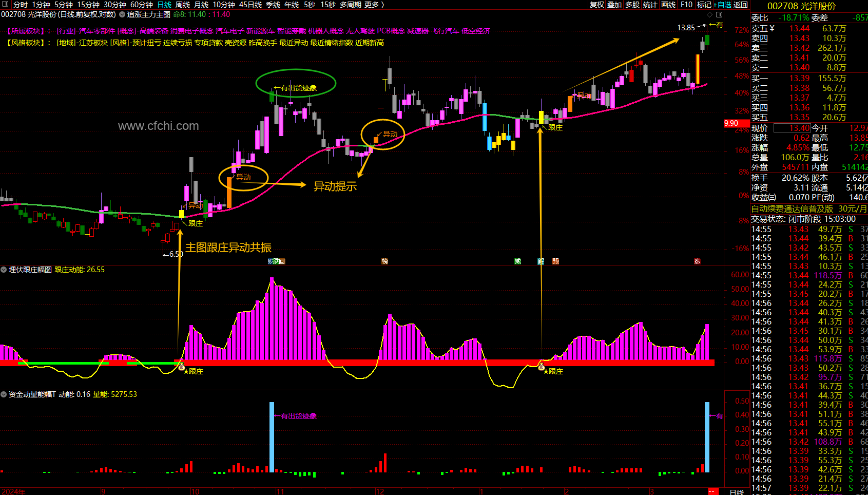This screenshot has width=868, height=495.
Task: Click the 日线 label at bottom right
Action: [x=737, y=492]
